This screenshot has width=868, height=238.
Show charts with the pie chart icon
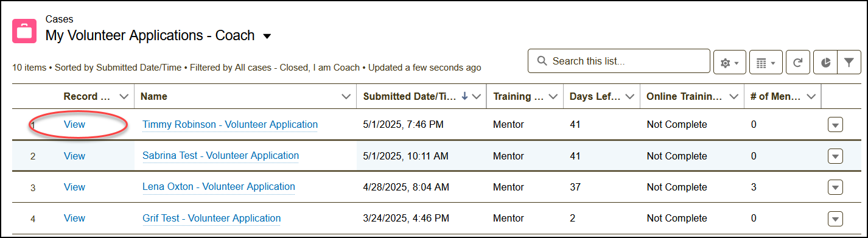[x=825, y=63]
